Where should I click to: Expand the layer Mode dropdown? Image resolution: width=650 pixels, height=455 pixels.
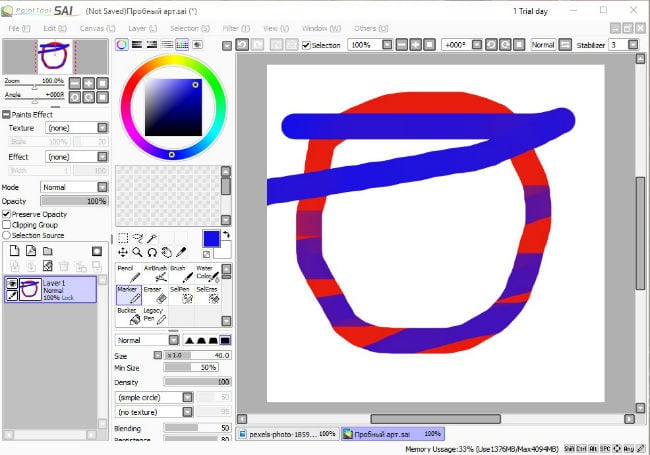103,187
